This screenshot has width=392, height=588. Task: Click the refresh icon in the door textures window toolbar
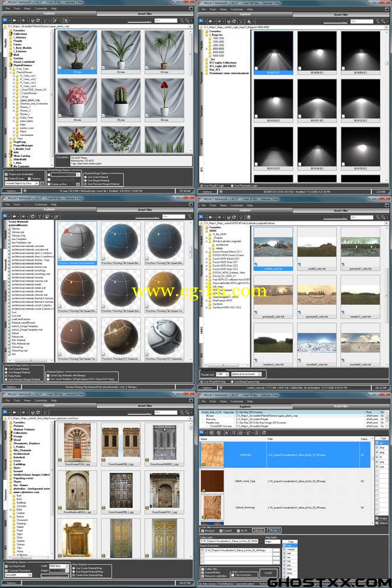click(38, 413)
